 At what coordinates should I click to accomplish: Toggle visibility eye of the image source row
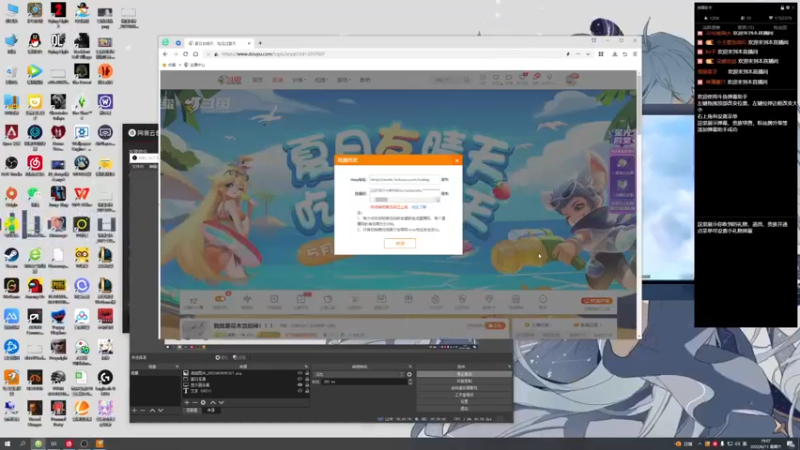pyautogui.click(x=300, y=373)
